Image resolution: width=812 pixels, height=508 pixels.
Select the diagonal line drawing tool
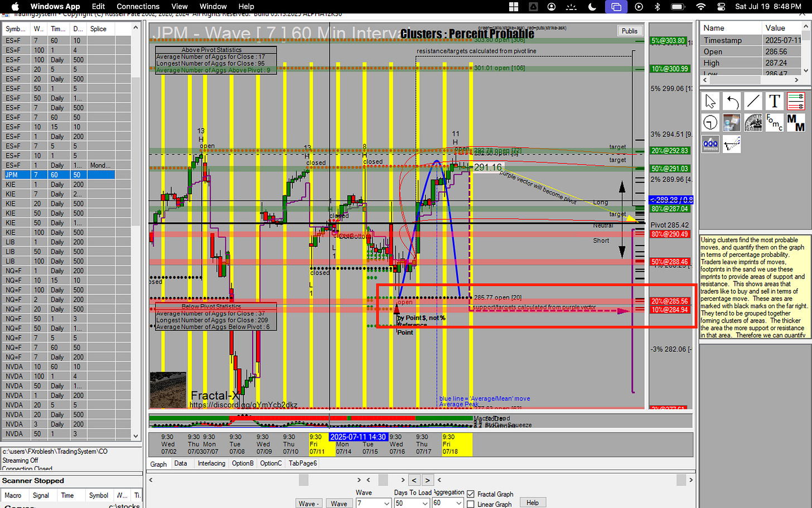coord(753,102)
